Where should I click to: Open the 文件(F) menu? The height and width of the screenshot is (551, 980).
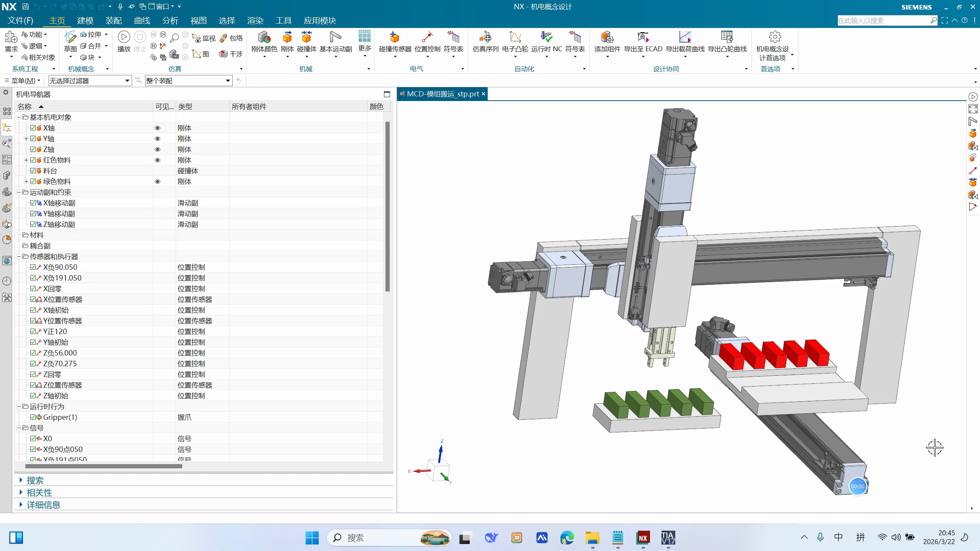point(20,20)
